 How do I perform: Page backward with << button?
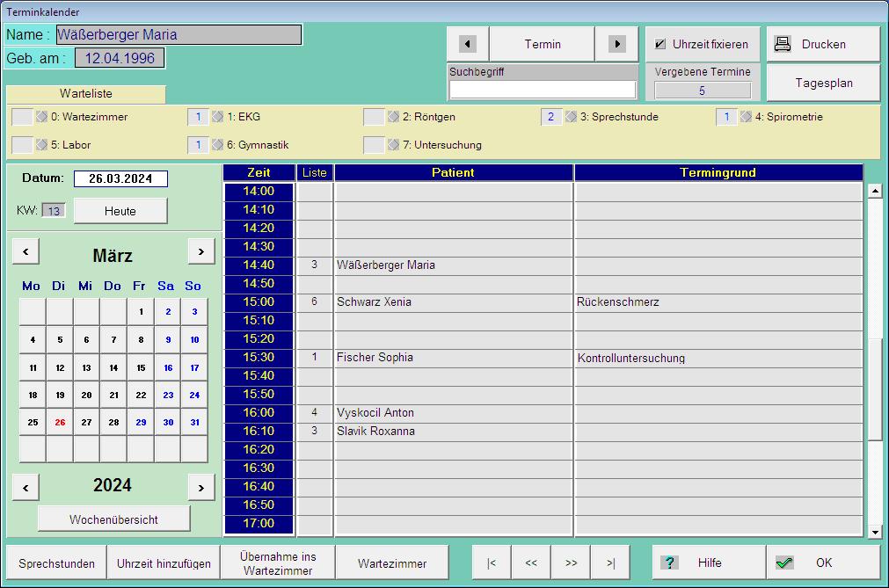(531, 563)
